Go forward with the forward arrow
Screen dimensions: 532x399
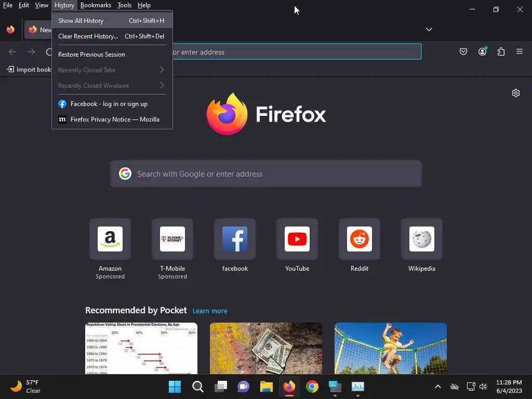click(31, 51)
